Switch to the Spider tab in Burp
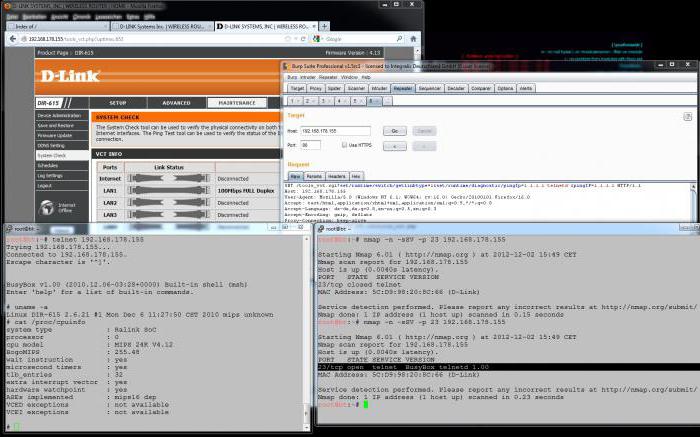Image resolution: width=700 pixels, height=437 pixels. pos(334,88)
